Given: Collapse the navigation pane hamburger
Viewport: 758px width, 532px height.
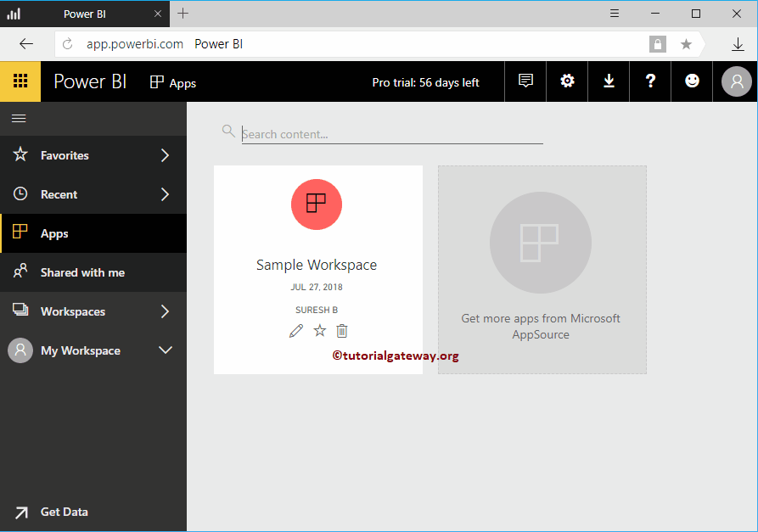Looking at the screenshot, I should 19,119.
